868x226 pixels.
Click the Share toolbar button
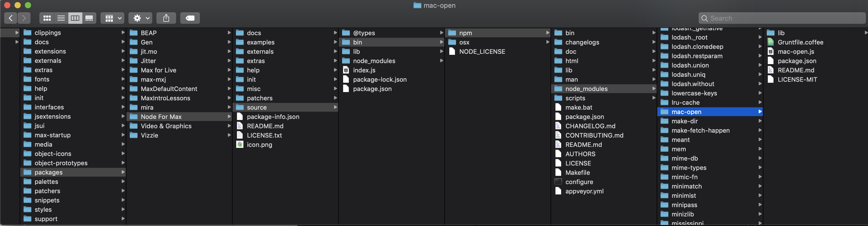tap(166, 18)
